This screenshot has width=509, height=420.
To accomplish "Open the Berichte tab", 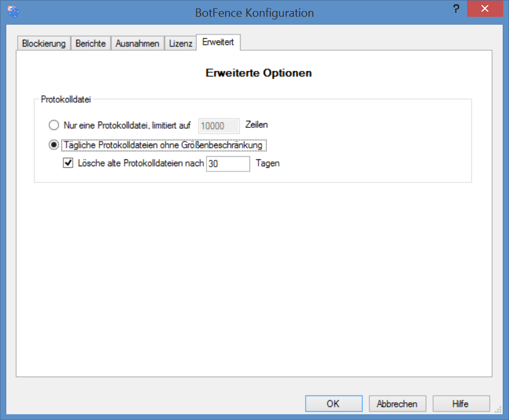I will 91,43.
